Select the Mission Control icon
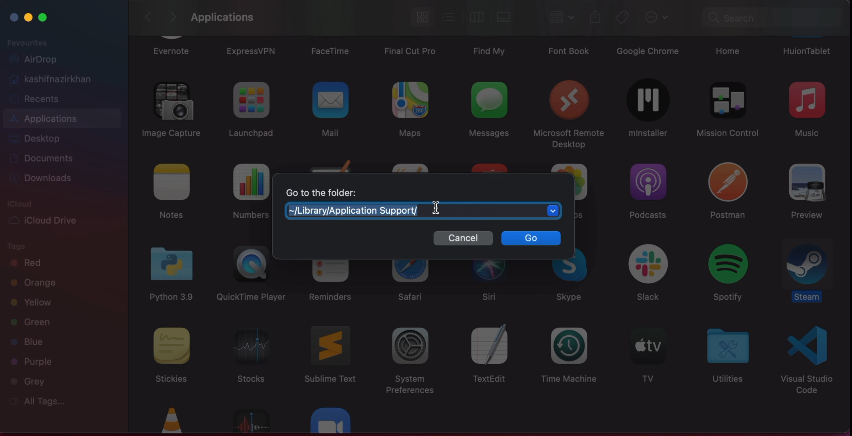This screenshot has width=852, height=436. click(x=728, y=101)
